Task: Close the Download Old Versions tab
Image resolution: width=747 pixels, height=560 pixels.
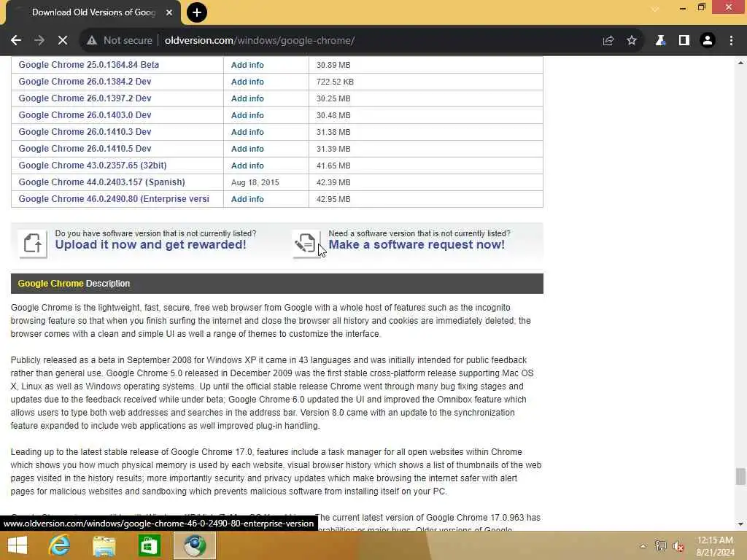Action: (x=169, y=12)
